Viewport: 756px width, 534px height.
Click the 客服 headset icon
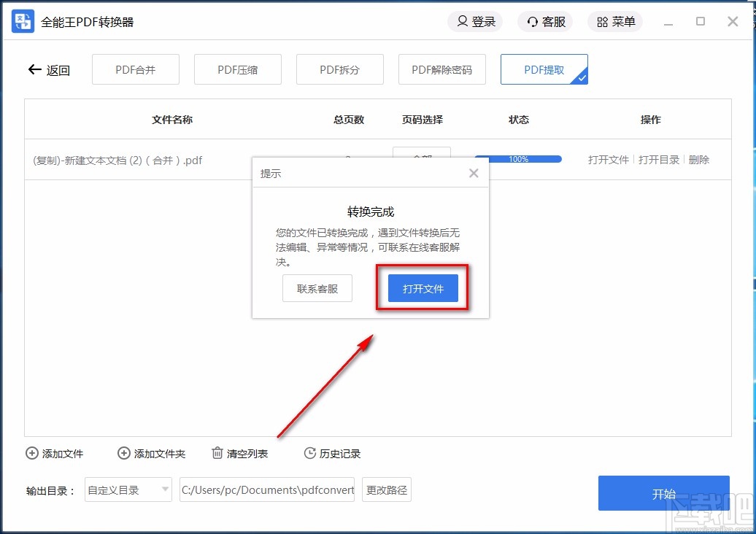point(532,21)
